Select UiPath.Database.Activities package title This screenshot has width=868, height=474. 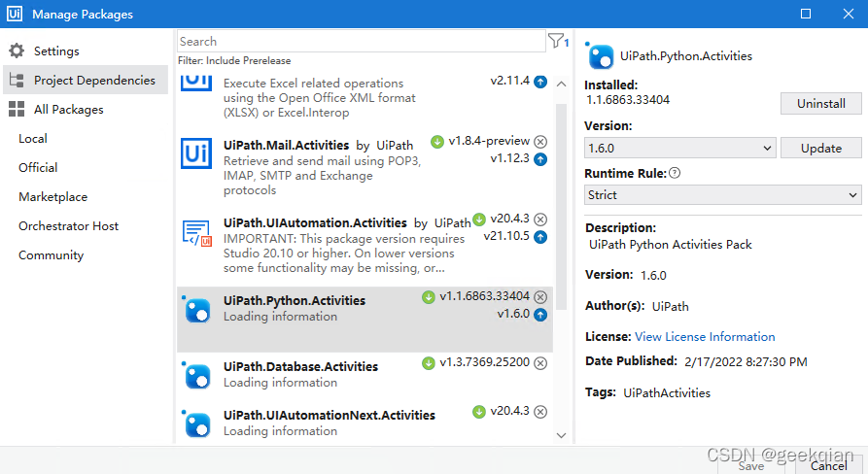pyautogui.click(x=300, y=367)
